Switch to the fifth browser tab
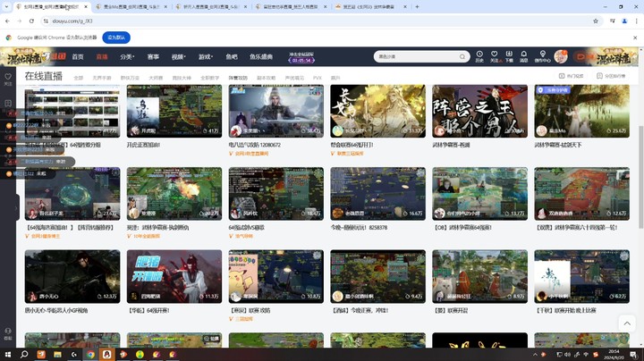The image size is (644, 361). 371,6
